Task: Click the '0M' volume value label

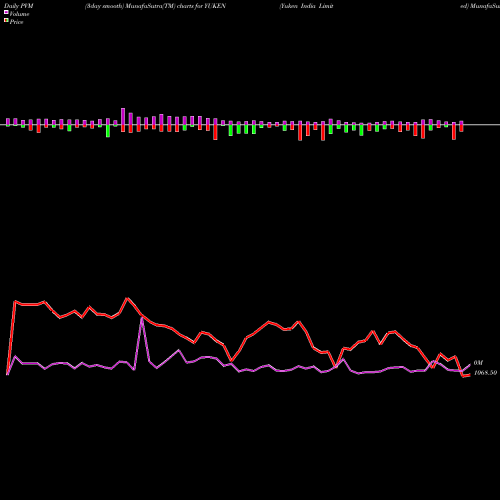Action: tap(478, 363)
